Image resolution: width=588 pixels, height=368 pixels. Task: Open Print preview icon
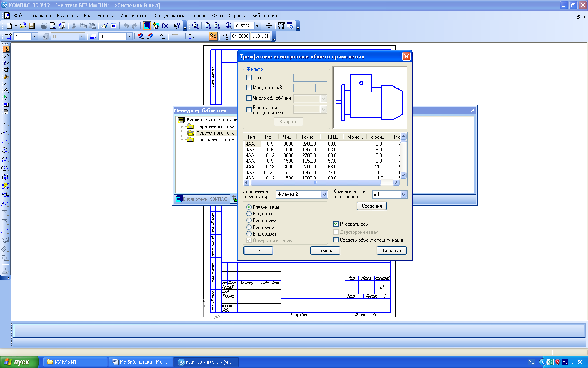coord(53,26)
